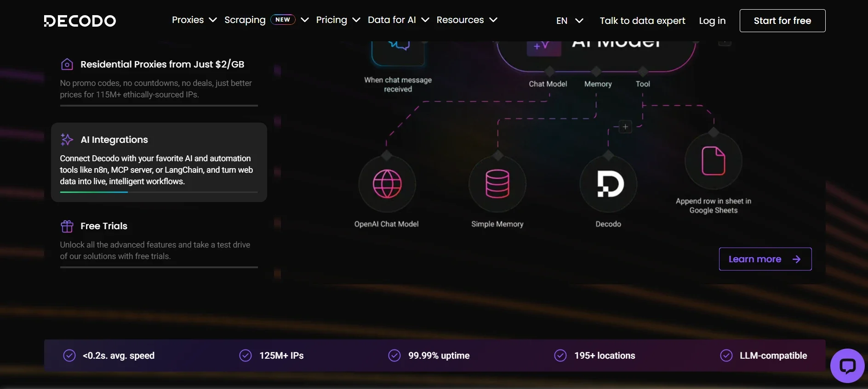Click the Start for free button
This screenshot has width=868, height=389.
pyautogui.click(x=782, y=21)
